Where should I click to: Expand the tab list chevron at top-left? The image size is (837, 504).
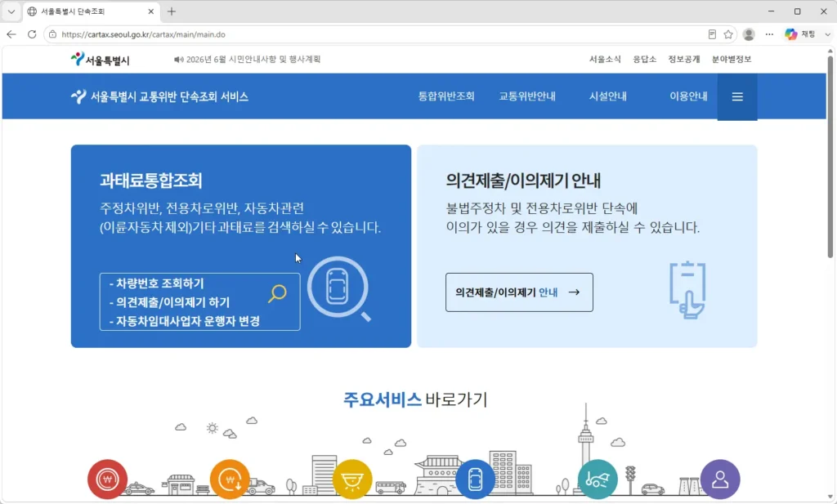[11, 11]
